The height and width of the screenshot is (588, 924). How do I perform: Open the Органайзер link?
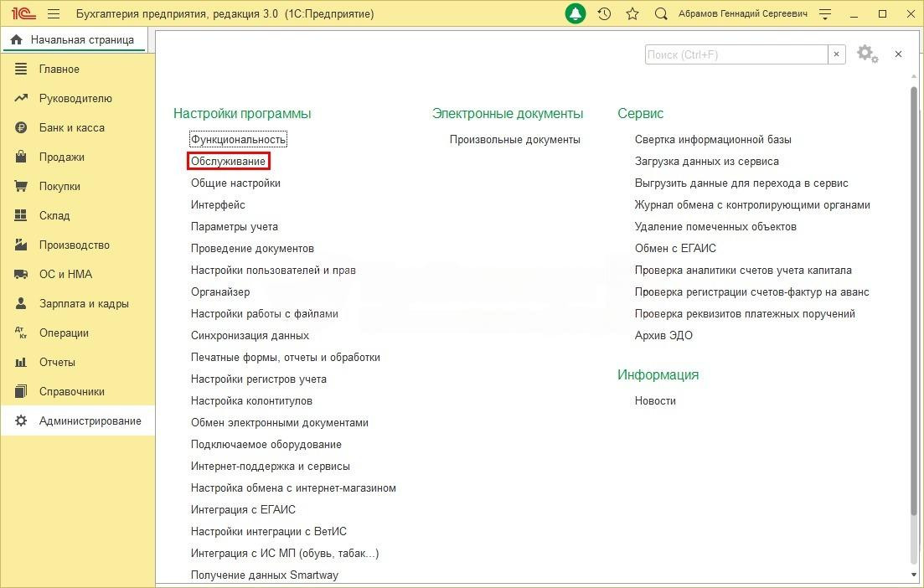220,292
